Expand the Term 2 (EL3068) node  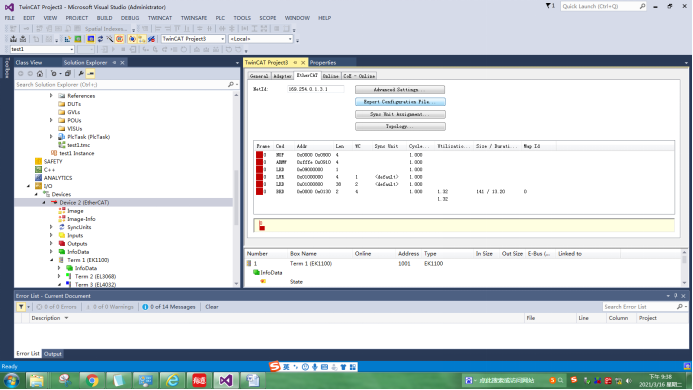(x=59, y=276)
